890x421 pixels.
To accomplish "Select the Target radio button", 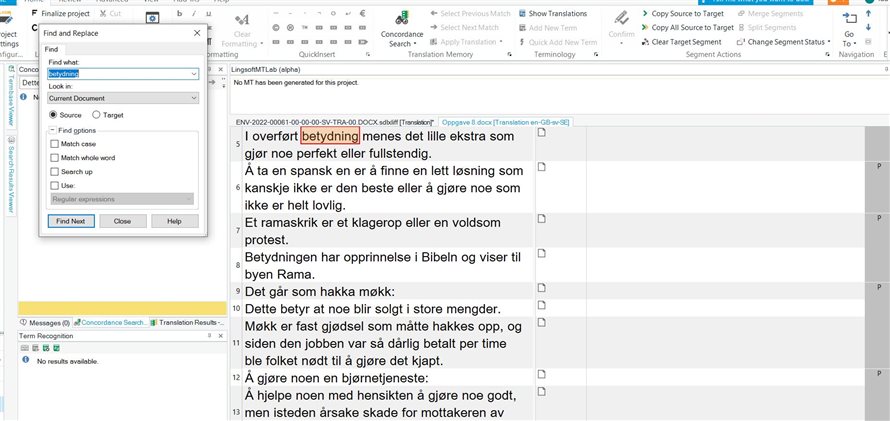I will point(96,115).
